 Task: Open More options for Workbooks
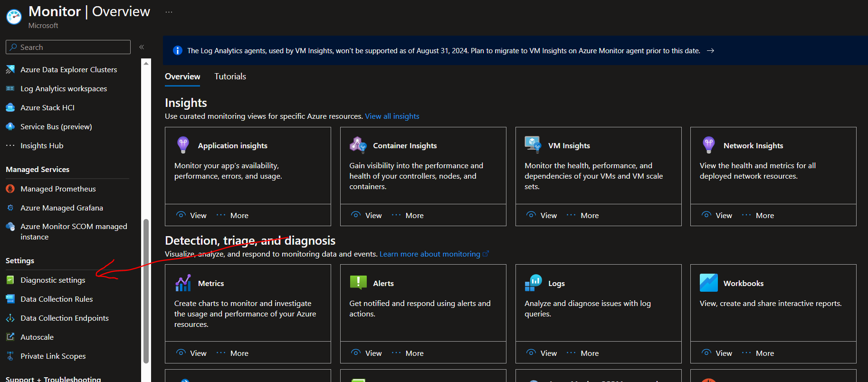click(x=758, y=353)
